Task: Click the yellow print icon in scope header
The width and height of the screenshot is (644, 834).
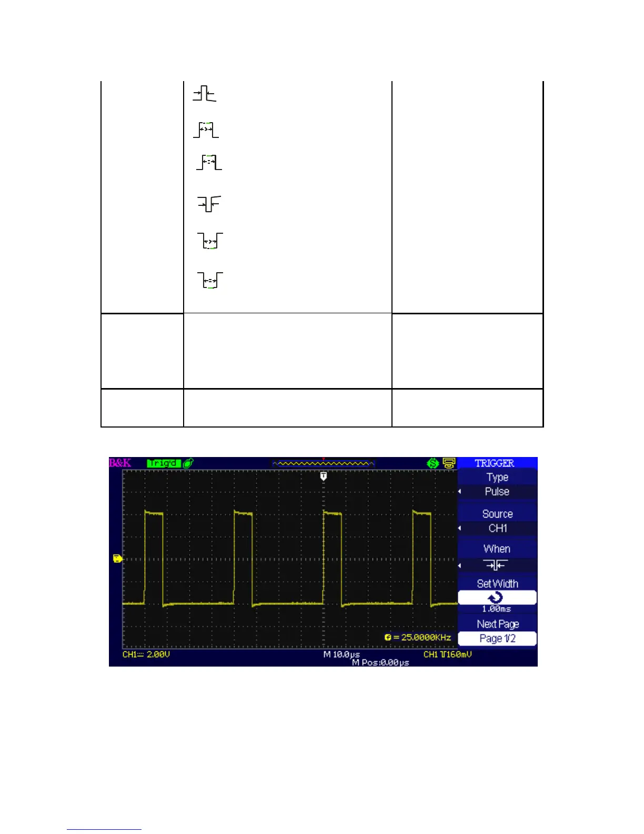Action: [449, 463]
